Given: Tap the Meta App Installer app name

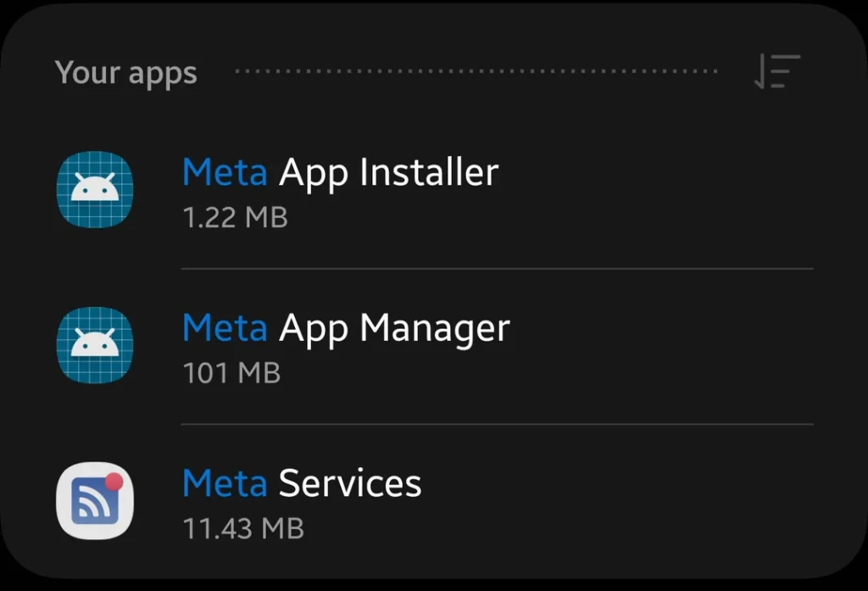Looking at the screenshot, I should 340,172.
